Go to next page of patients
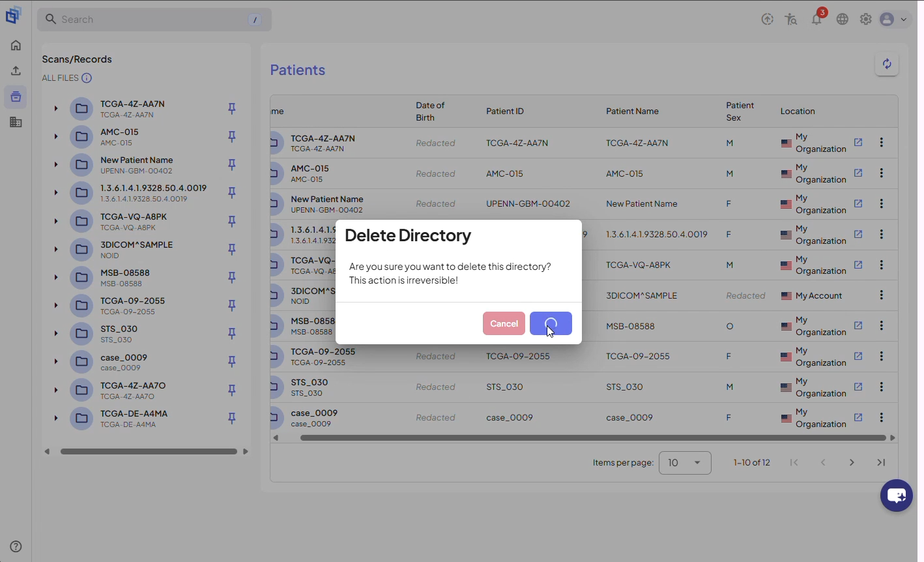The height and width of the screenshot is (562, 924). pyautogui.click(x=852, y=462)
